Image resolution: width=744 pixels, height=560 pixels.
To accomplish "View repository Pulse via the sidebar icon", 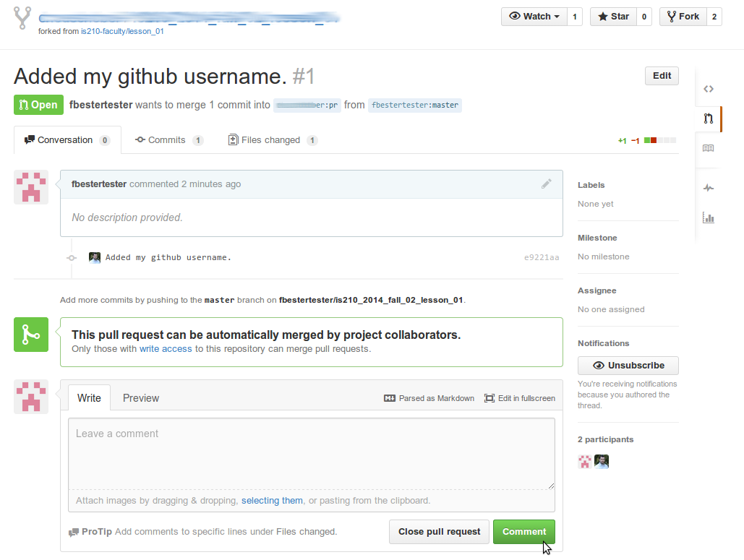I will pyautogui.click(x=709, y=188).
